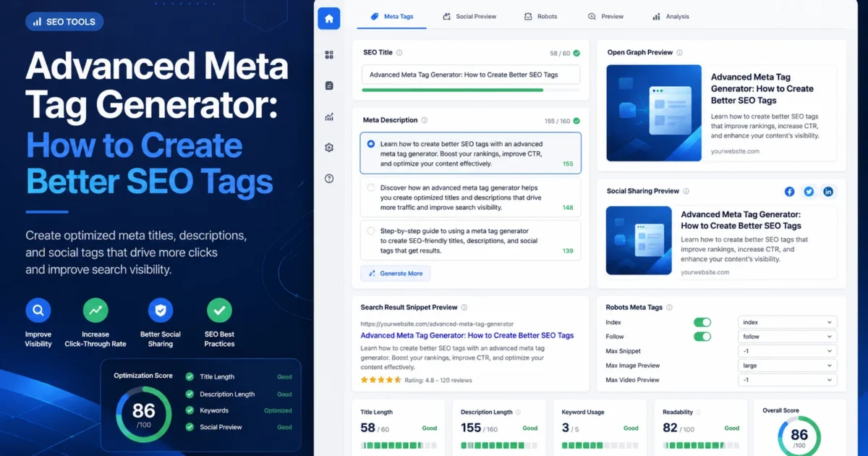
Task: Open the help question mark in sidebar
Action: pos(329,178)
